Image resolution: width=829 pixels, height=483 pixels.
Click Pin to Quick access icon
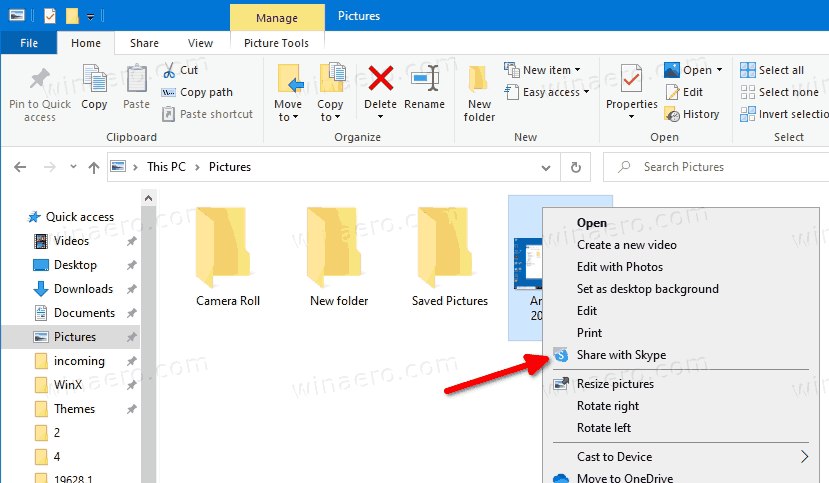[x=39, y=79]
